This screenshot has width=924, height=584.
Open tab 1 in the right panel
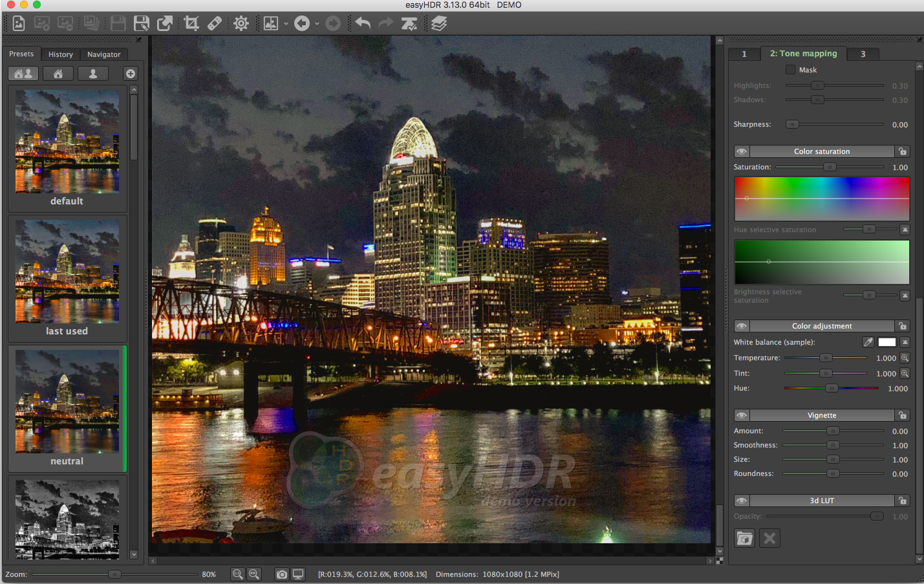click(744, 54)
